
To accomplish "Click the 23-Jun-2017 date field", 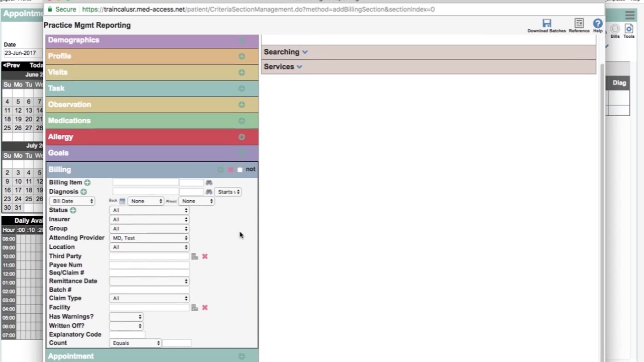I will 22,53.
